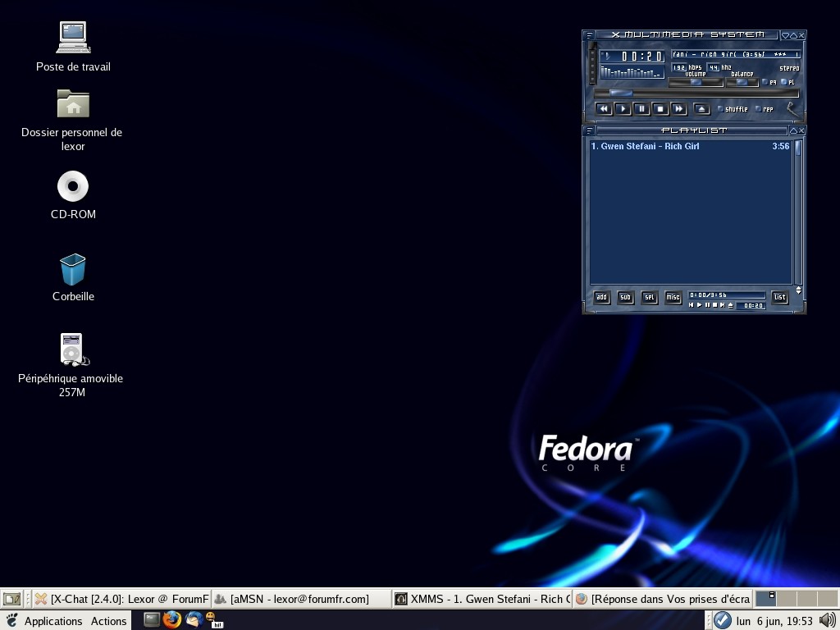
Task: Launch the instant messenger panel icon
Action: click(214, 620)
